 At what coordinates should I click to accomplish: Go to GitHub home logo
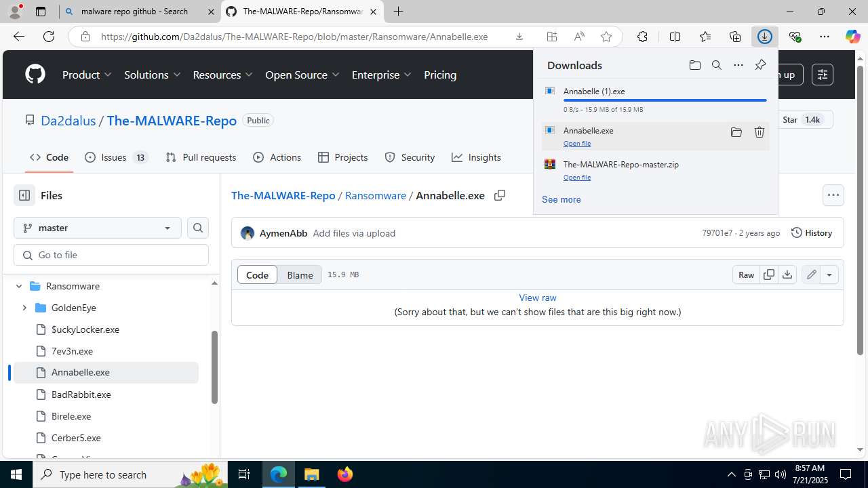pyautogui.click(x=35, y=75)
